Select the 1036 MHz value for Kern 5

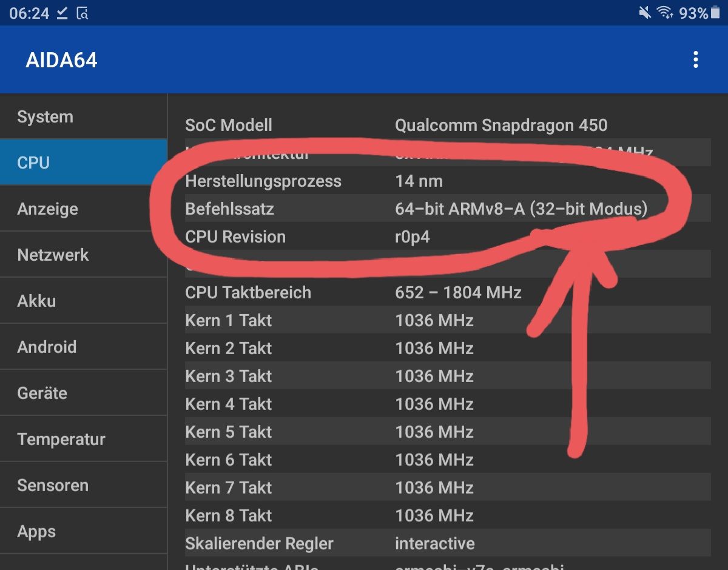[x=434, y=432]
